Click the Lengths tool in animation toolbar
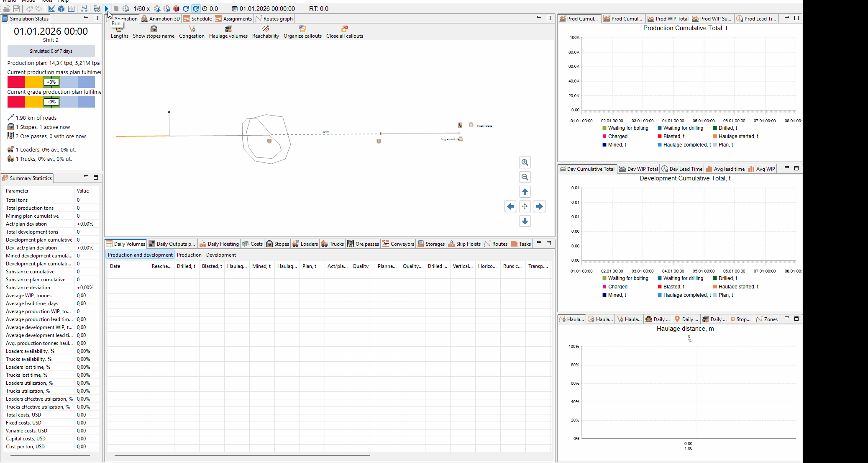The width and height of the screenshot is (868, 463). coord(120,32)
